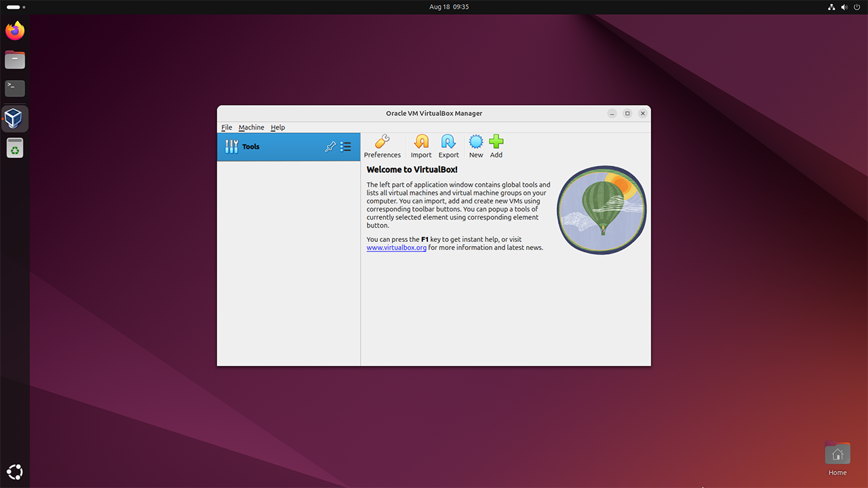The height and width of the screenshot is (488, 868).
Task: Open the File menu
Action: 226,127
